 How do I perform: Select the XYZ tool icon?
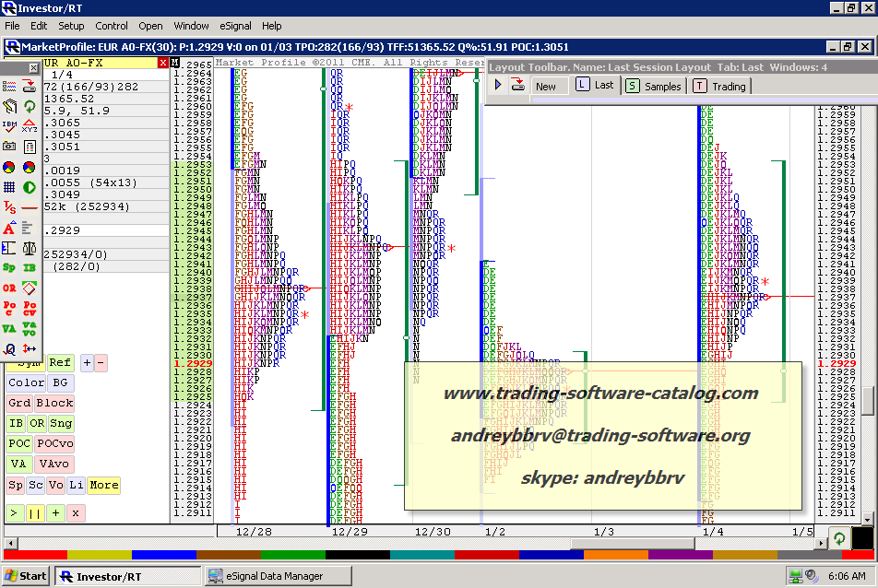coord(30,125)
